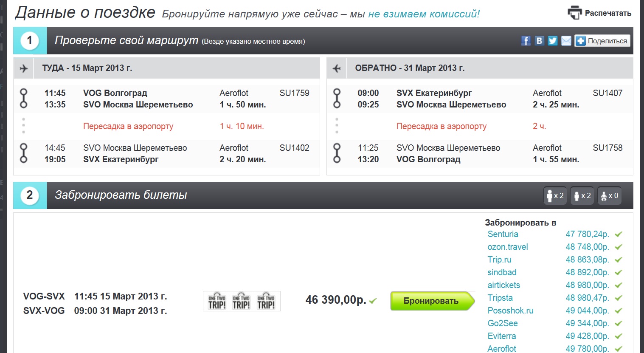Click the flight duration '1 ч. 55 мин.'
This screenshot has width=644, height=353.
[x=556, y=159]
